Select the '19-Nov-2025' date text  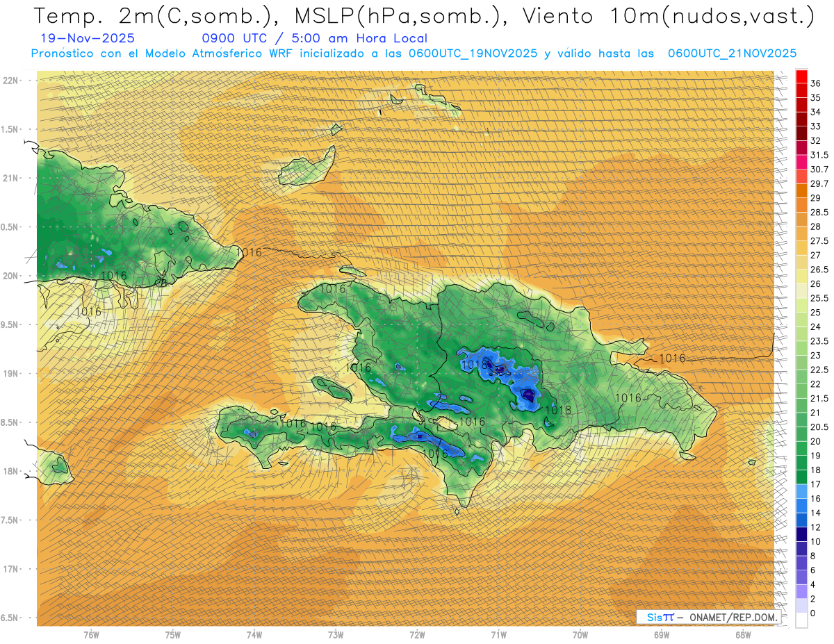pyautogui.click(x=88, y=39)
